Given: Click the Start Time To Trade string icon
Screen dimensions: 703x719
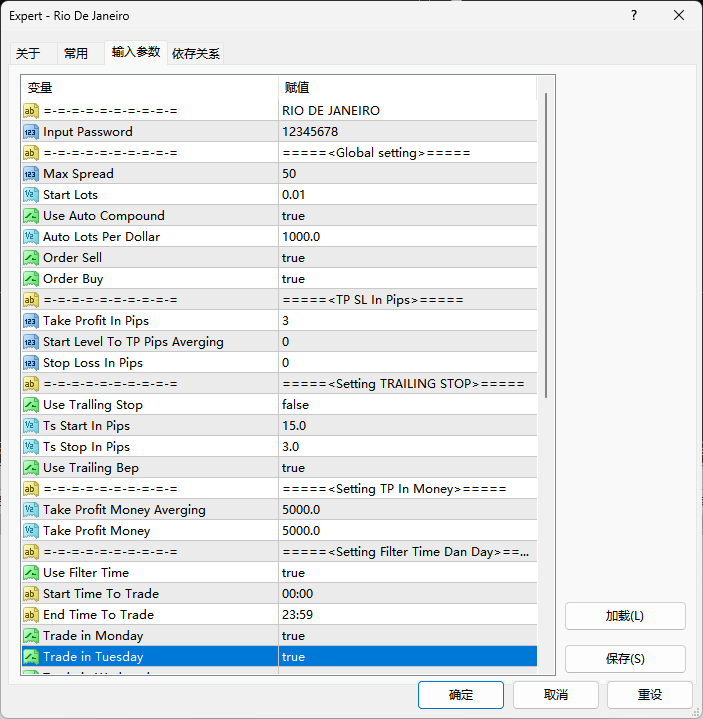Looking at the screenshot, I should (x=31, y=594).
